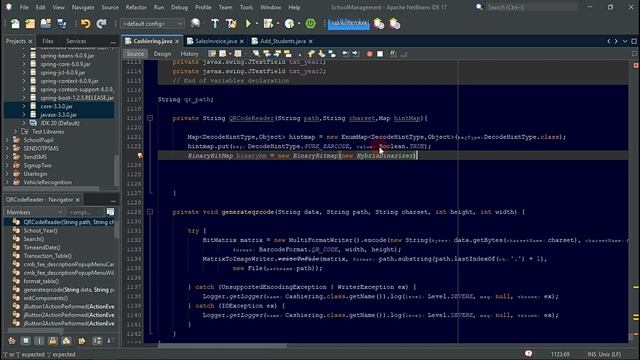The image size is (640, 360).
Task: Switch to History view
Action: tap(189, 54)
